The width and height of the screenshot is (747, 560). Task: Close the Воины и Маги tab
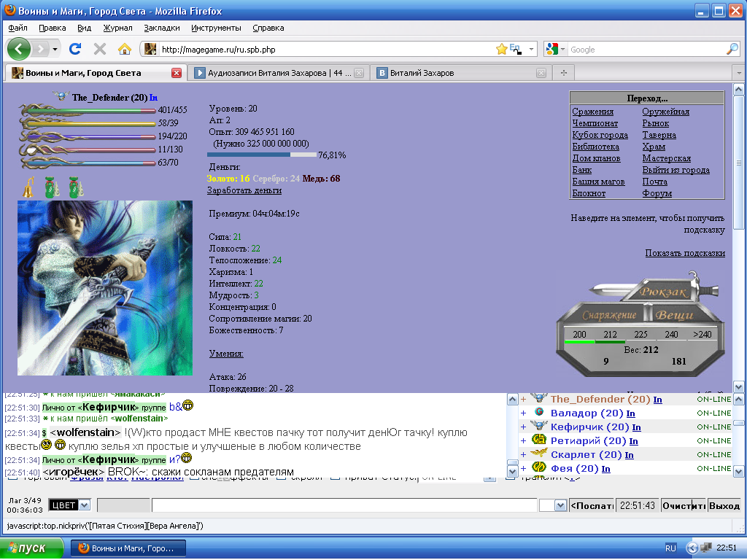pyautogui.click(x=177, y=73)
